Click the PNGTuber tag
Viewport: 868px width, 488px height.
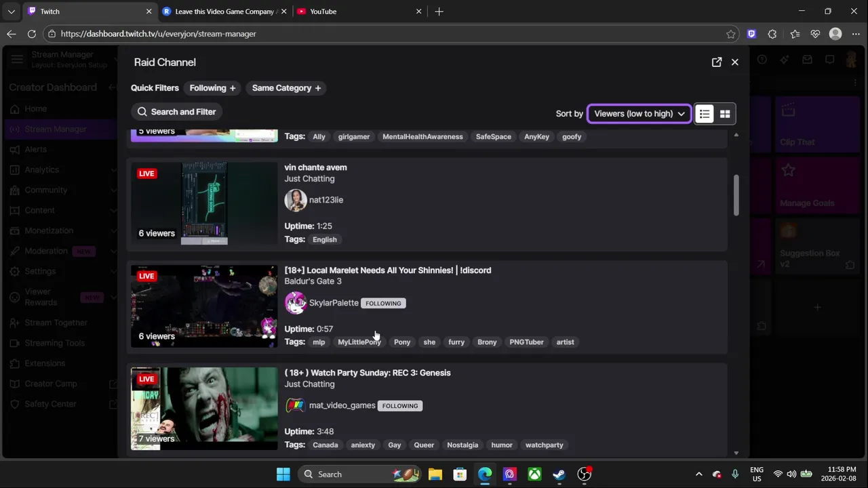[x=527, y=342]
